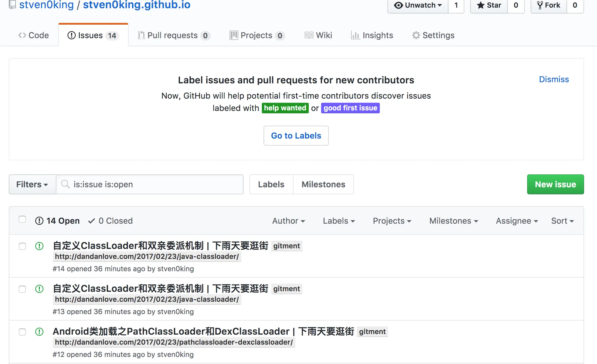Viewport: 597px width, 364px height.
Task: Dismiss the new contributors label banner
Action: tap(554, 79)
